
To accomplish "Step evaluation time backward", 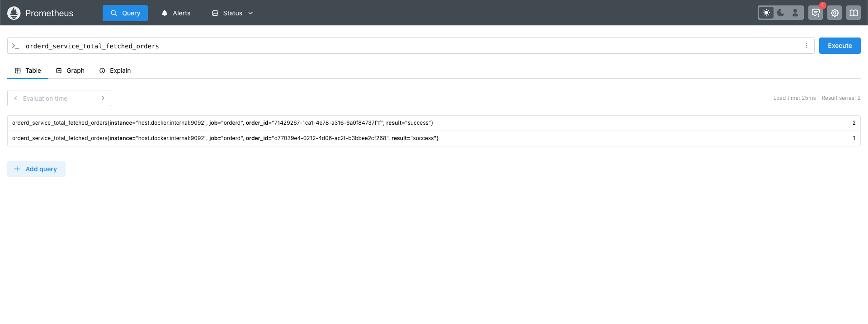I will click(x=15, y=98).
